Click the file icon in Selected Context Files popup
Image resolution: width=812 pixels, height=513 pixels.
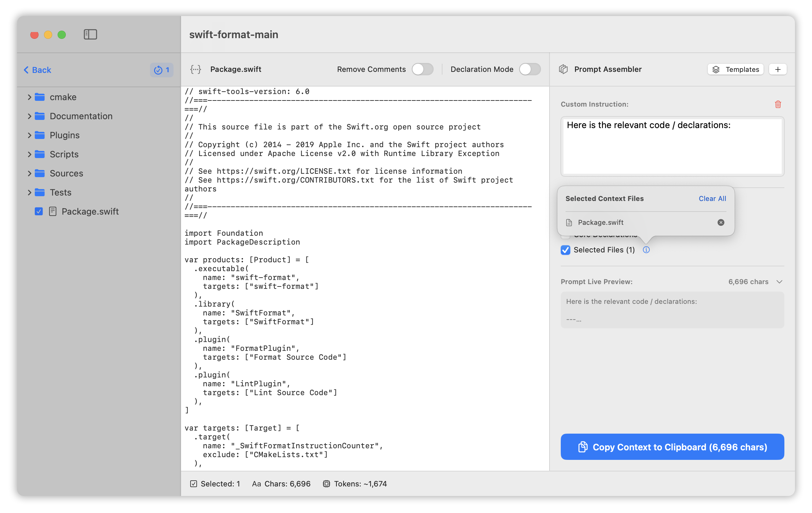(x=569, y=222)
